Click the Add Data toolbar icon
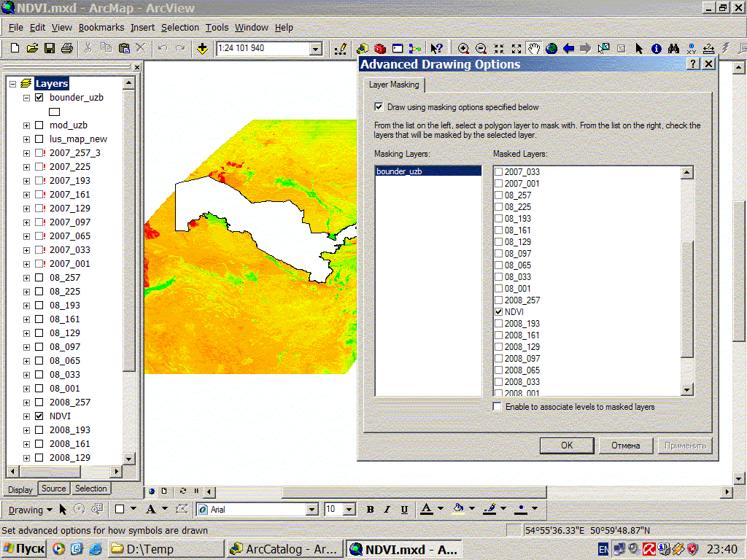Image resolution: width=747 pixels, height=560 pixels. (x=203, y=49)
